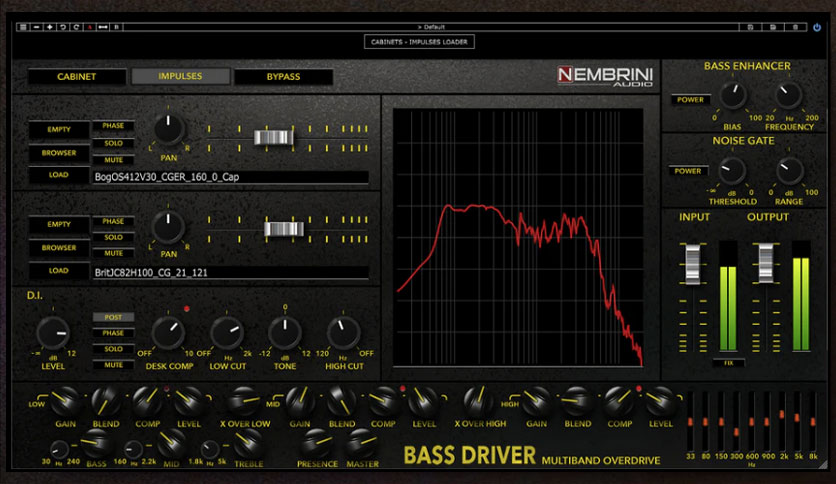The width and height of the screenshot is (836, 484).
Task: Click the Noise Gate RANGE knob
Action: (790, 171)
